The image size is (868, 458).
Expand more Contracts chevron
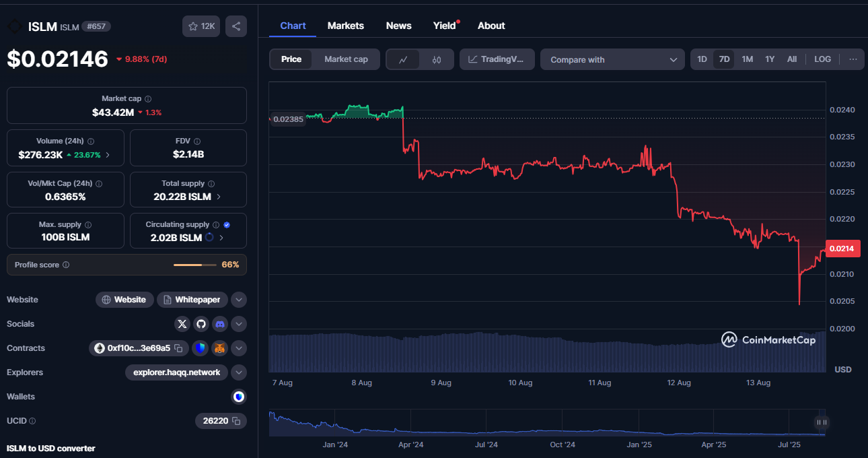point(239,348)
